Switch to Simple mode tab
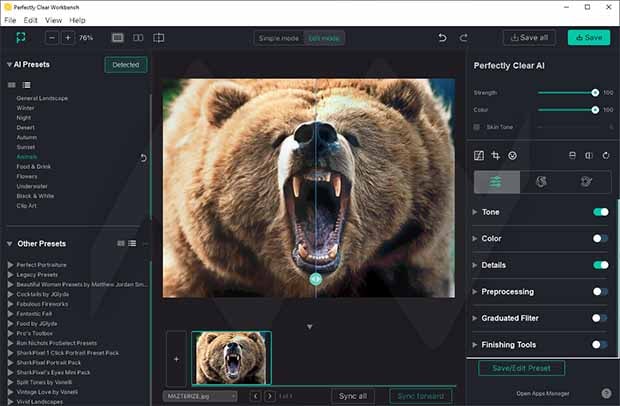620x406 pixels. point(279,38)
